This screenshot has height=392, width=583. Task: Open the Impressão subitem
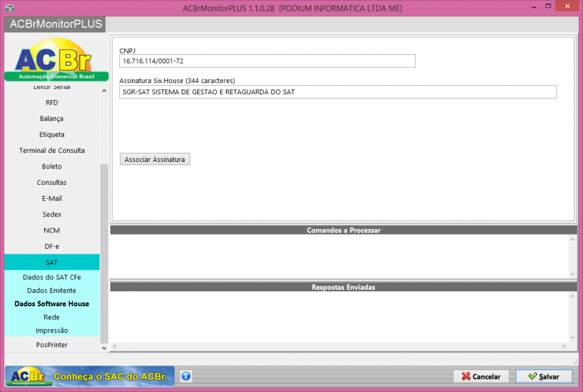tap(52, 330)
